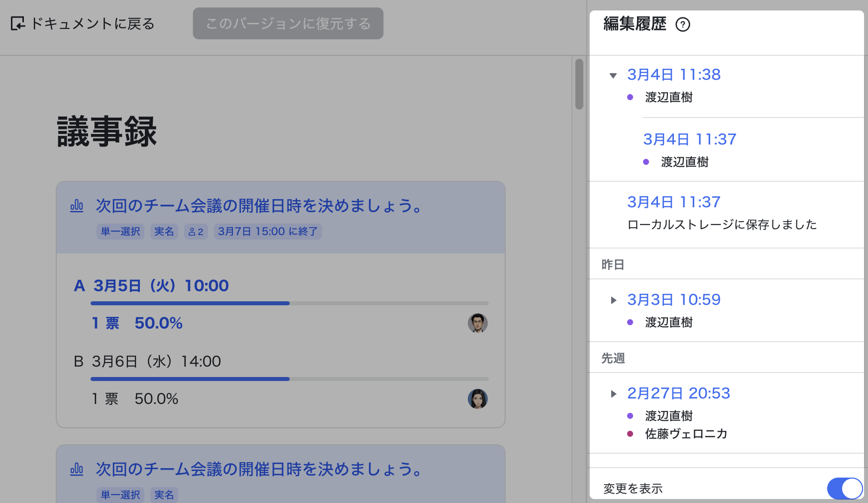Click the document vertical scrollbar

pos(579,85)
